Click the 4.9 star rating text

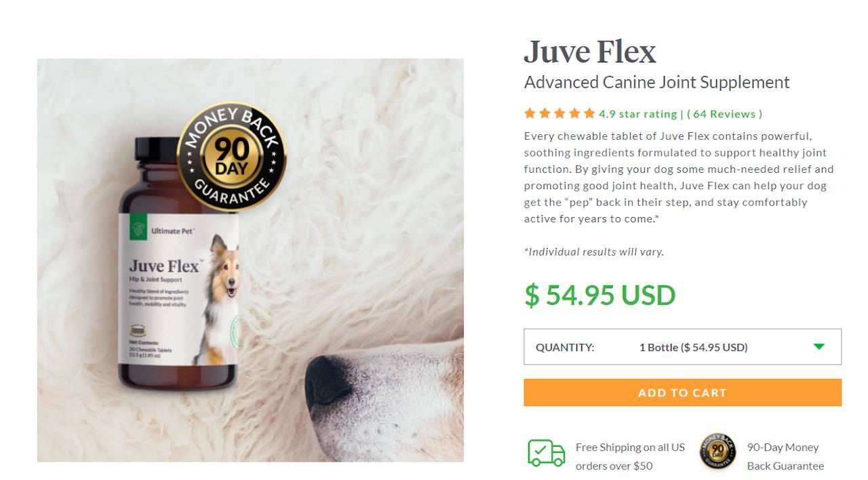[637, 114]
